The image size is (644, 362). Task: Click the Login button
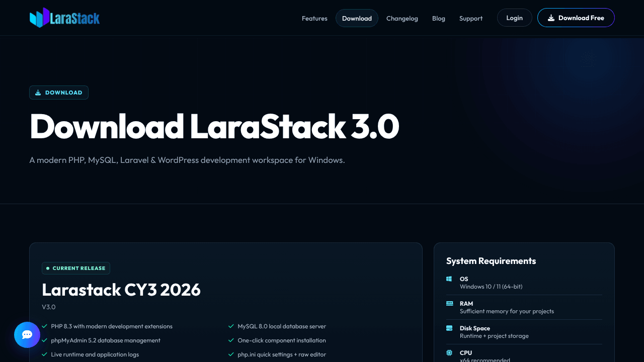click(514, 18)
